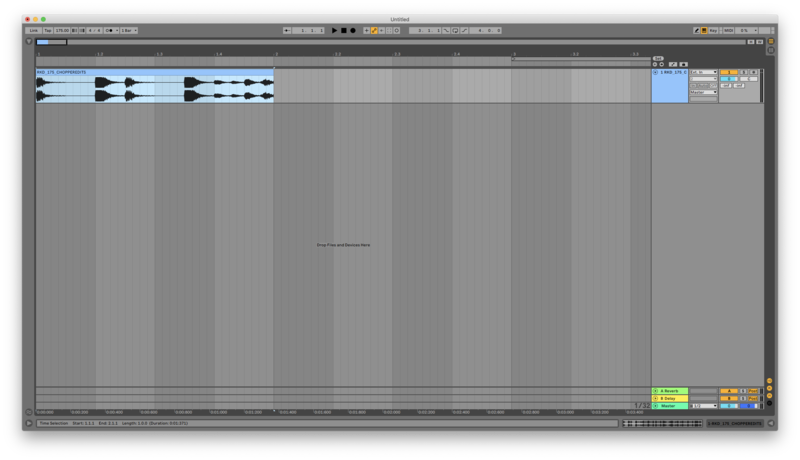
Task: Select the A Reverb return track
Action: point(670,390)
